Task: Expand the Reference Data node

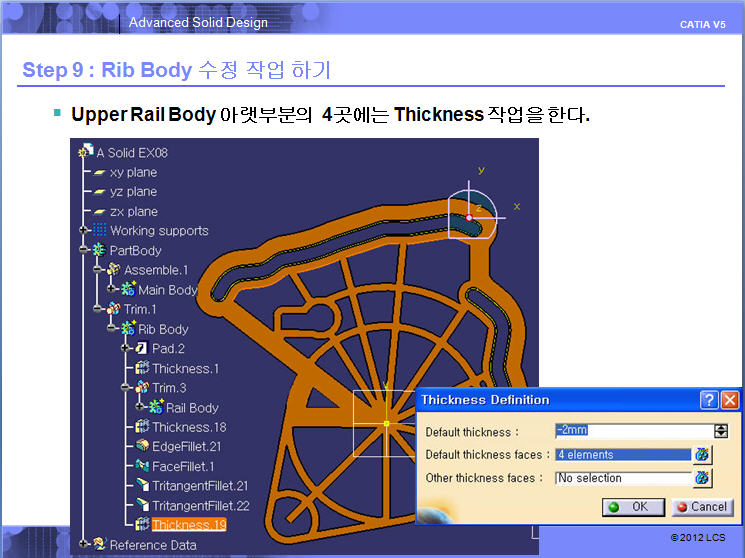Action: coord(85,545)
